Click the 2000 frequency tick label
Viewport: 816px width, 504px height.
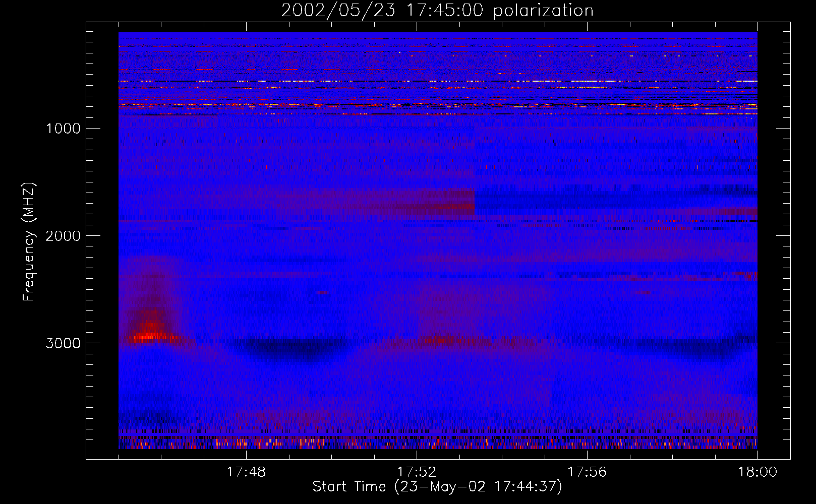click(63, 236)
